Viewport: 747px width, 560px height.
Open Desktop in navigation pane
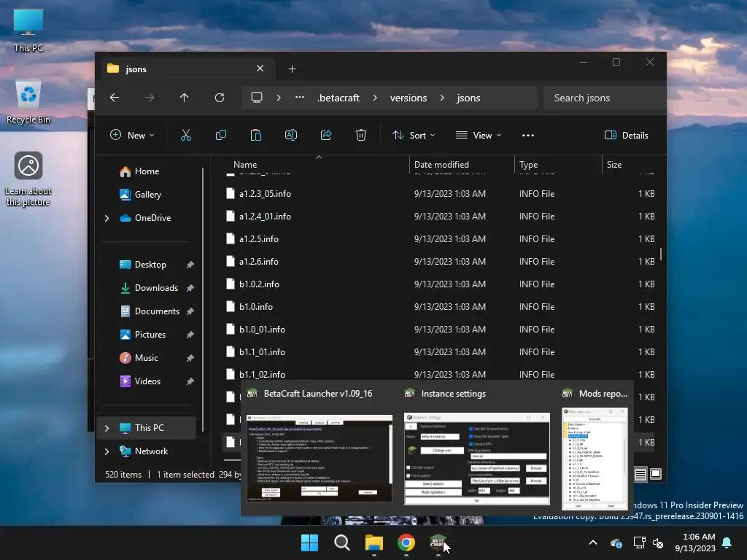coord(150,265)
